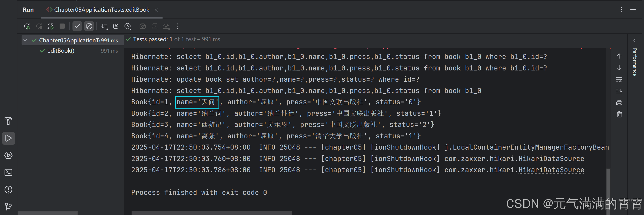Toggle scroll-to-end in console
This screenshot has height=215, width=644.
click(x=619, y=91)
